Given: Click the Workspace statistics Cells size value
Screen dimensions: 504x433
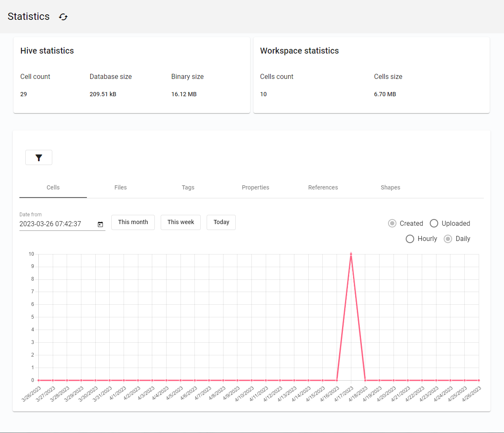Looking at the screenshot, I should tap(385, 94).
